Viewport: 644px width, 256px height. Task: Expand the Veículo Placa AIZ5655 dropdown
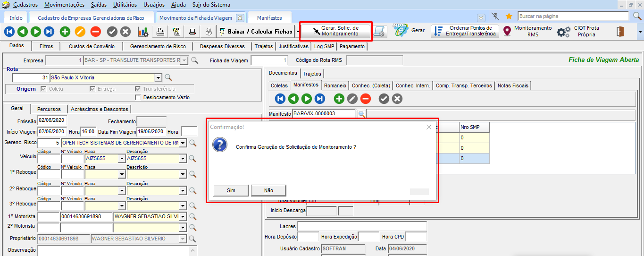coord(121,159)
